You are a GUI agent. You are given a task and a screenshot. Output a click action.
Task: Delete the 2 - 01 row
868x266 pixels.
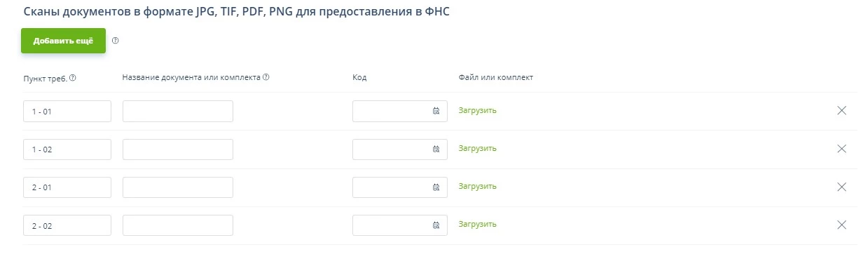(842, 187)
